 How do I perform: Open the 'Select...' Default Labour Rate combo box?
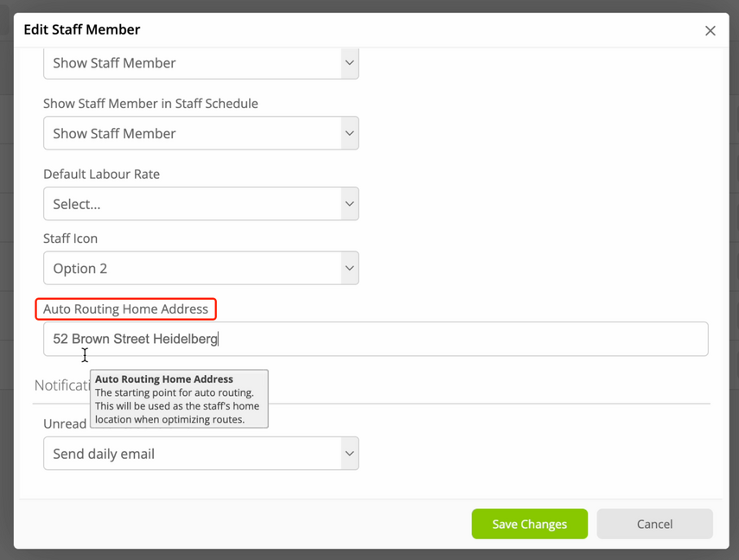coord(201,204)
